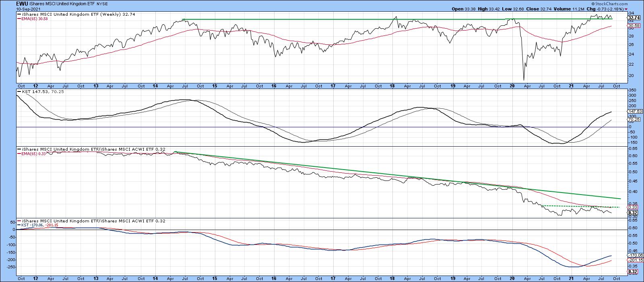Click the bottom panel 0.32 ratio tag
Image resolution: width=644 pixels, height=282 pixels.
tap(633, 272)
